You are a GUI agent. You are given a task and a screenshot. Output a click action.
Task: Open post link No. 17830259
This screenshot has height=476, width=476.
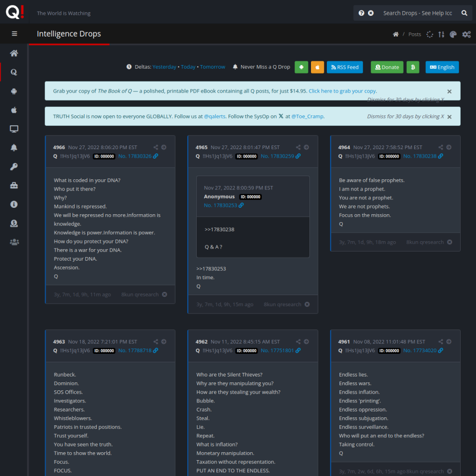pos(280,156)
